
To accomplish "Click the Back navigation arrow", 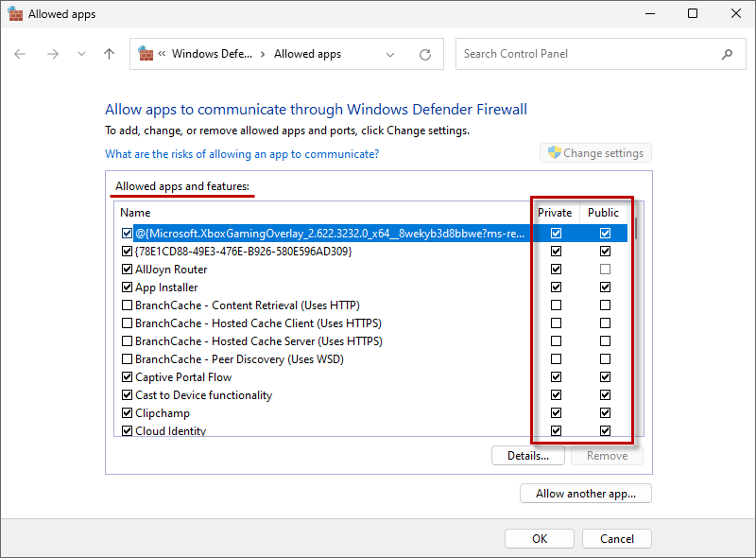I will coord(20,54).
